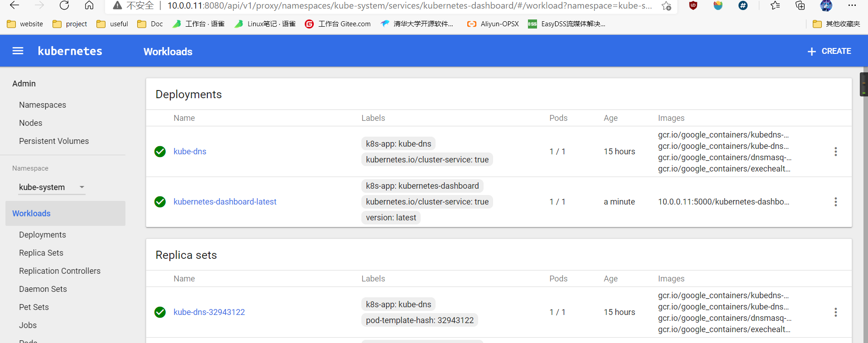This screenshot has width=868, height=343.
Task: Open browser collections icon
Action: coord(800,5)
